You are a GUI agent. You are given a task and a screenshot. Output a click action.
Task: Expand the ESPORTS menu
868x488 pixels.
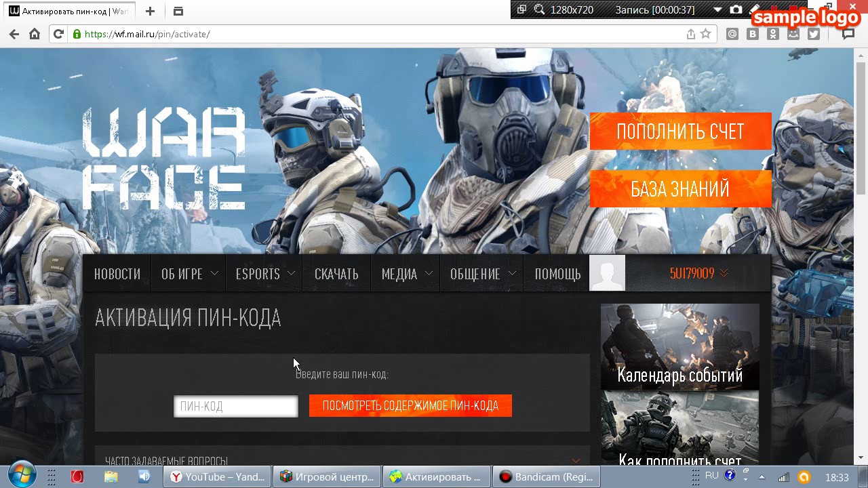tap(264, 274)
